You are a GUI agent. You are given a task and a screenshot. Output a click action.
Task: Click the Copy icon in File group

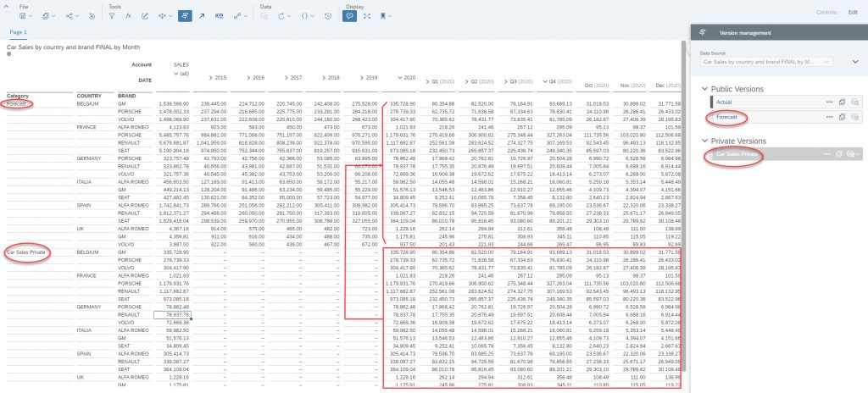tap(46, 16)
